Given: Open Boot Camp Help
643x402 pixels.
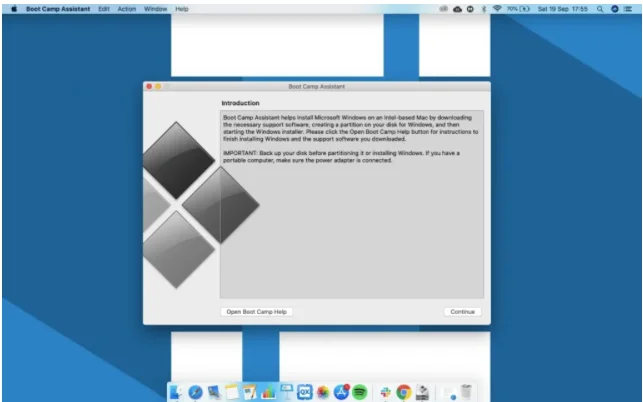Looking at the screenshot, I should [x=256, y=312].
